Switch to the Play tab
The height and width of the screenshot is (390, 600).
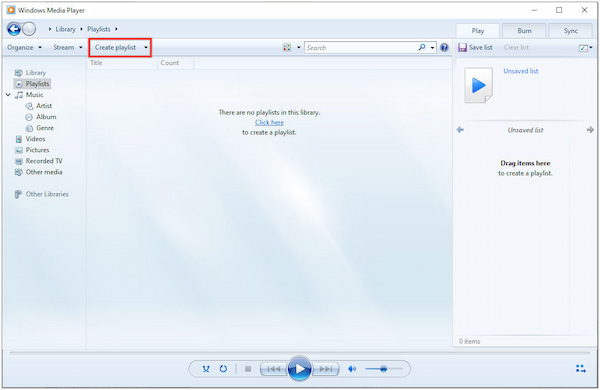click(478, 31)
